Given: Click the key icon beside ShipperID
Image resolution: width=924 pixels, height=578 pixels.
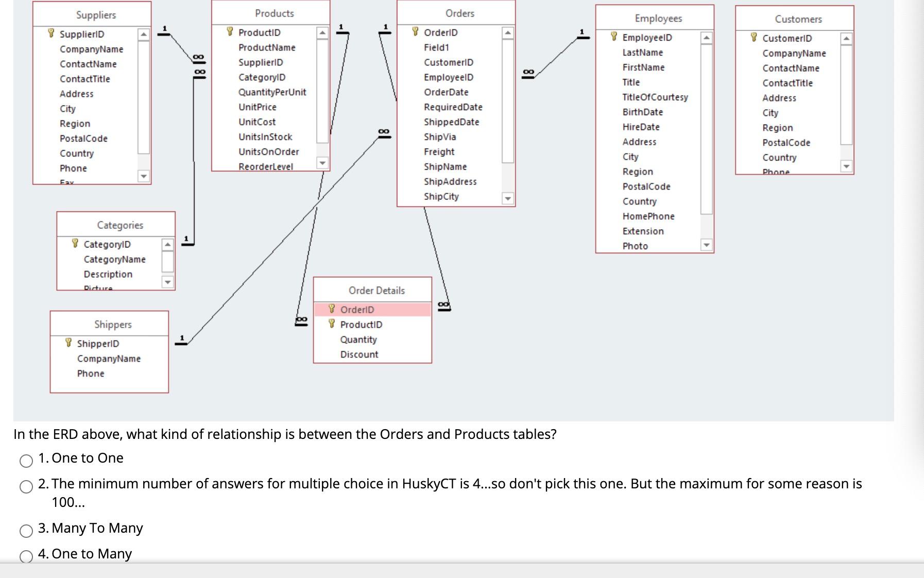Looking at the screenshot, I should point(69,342).
